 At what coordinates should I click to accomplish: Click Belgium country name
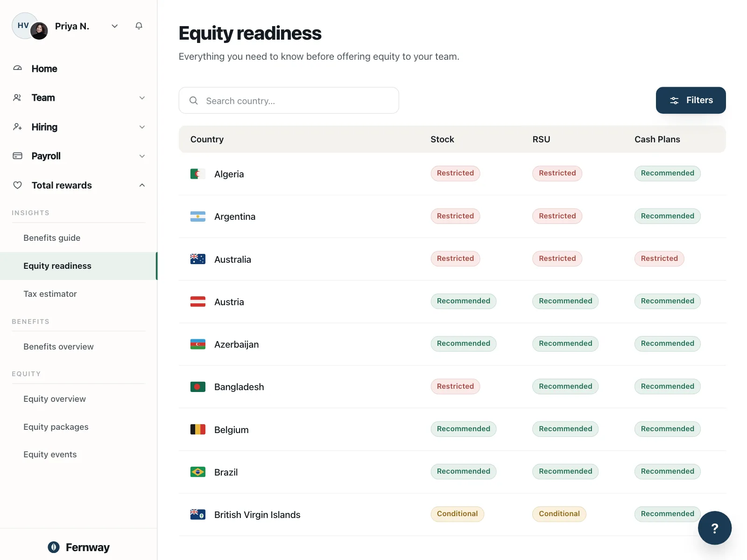231,430
